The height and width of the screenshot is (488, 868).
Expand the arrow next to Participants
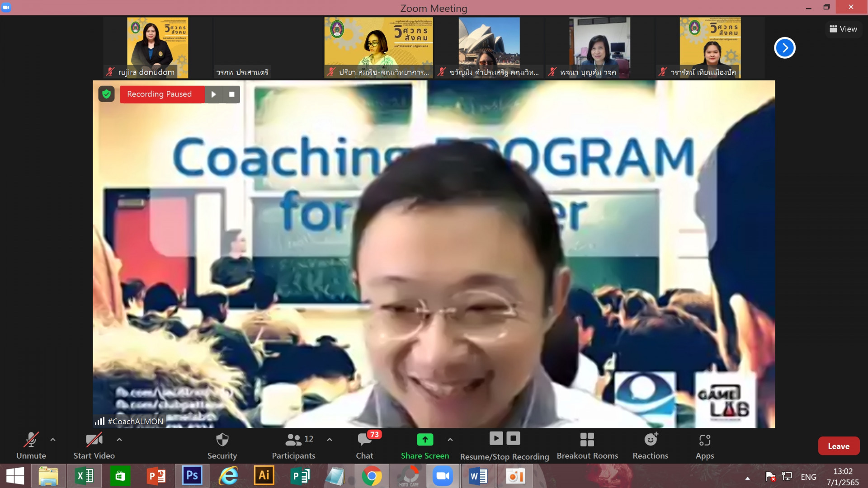(x=330, y=439)
